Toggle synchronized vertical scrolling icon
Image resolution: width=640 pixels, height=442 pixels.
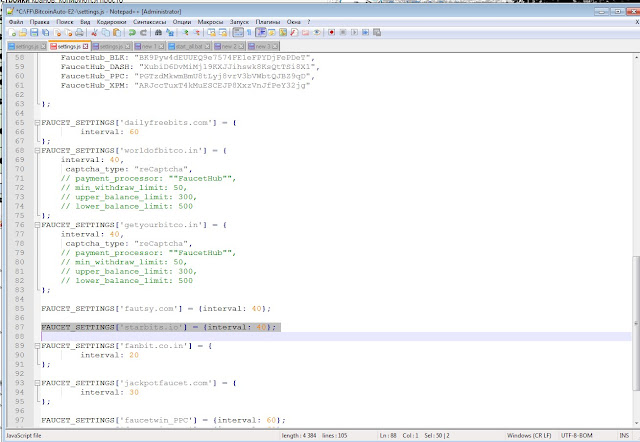211,32
